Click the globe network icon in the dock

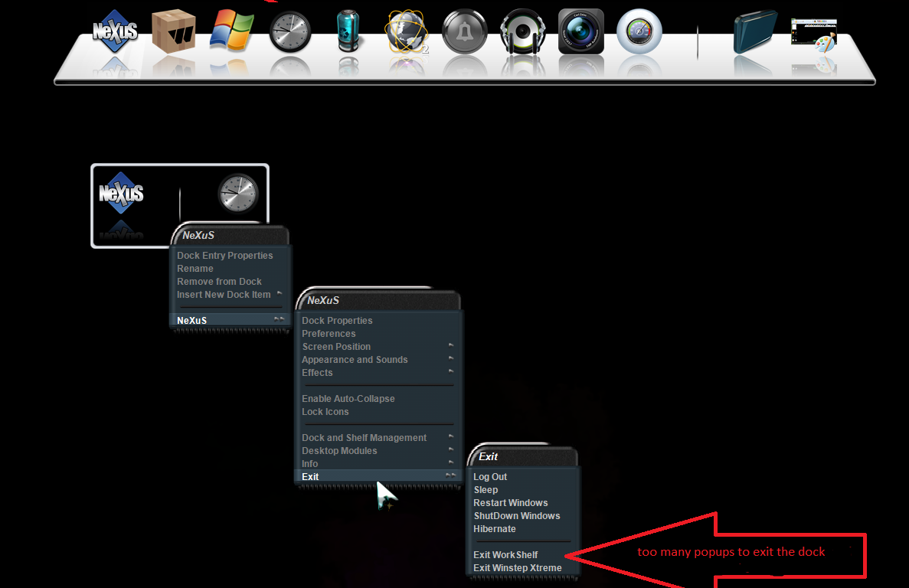[407, 32]
